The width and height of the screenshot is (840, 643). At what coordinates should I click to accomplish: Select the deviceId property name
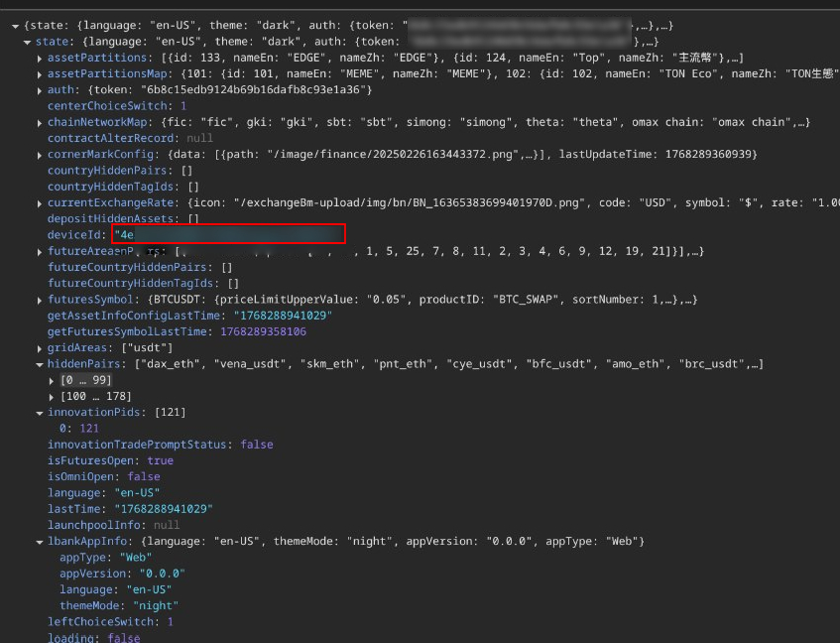point(74,235)
